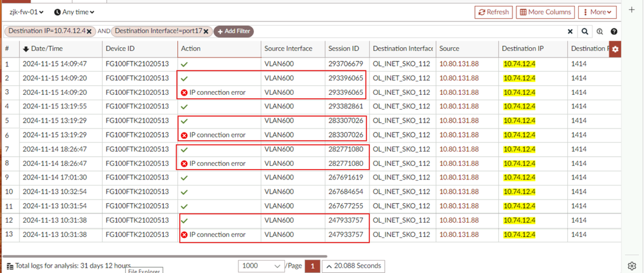The height and width of the screenshot is (273, 644).
Task: Click session ID 267691619
Action: (x=346, y=177)
